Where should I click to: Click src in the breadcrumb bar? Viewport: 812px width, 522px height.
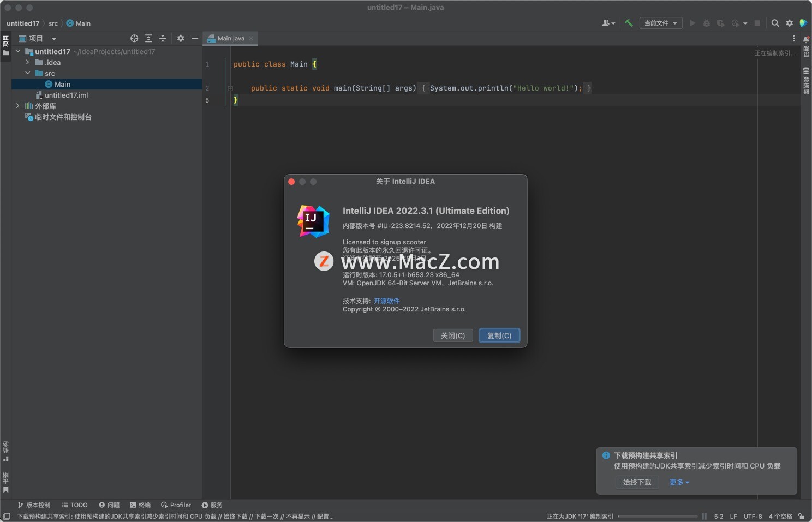coord(53,23)
